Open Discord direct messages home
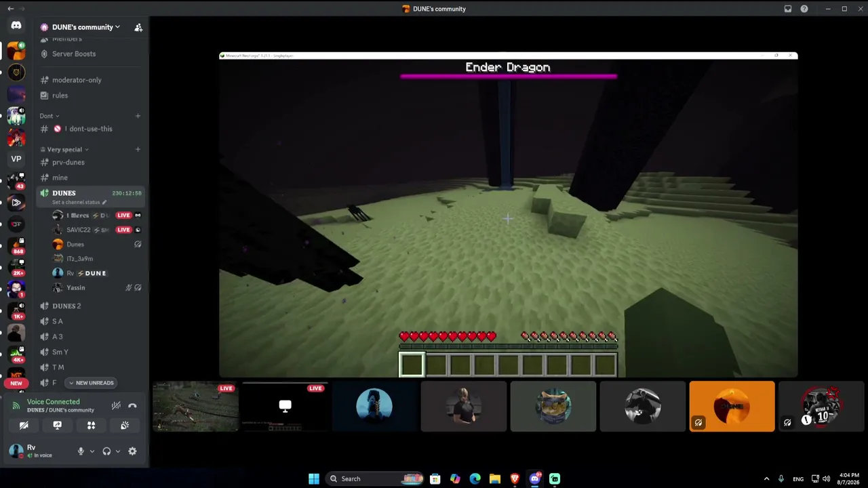This screenshot has height=488, width=868. 16,26
